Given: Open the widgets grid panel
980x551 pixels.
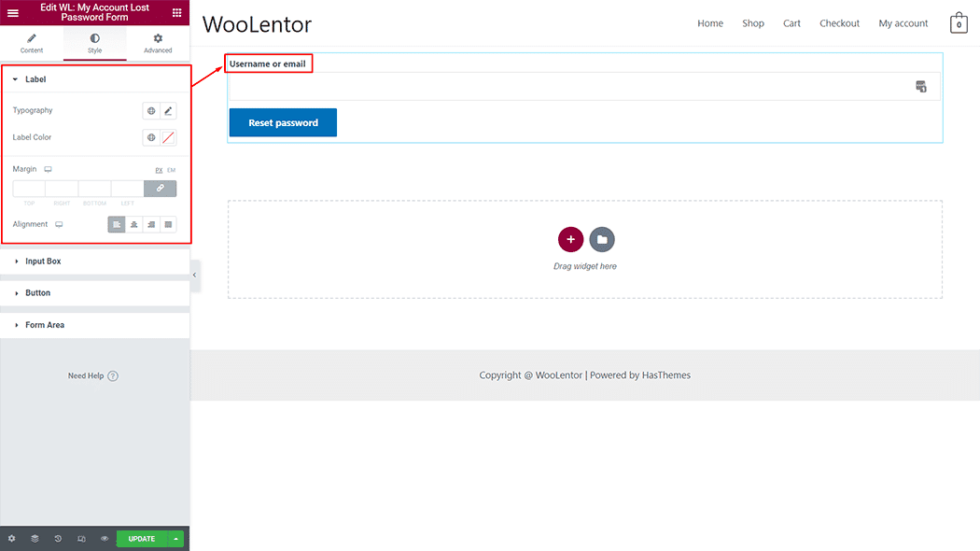Looking at the screenshot, I should [176, 13].
